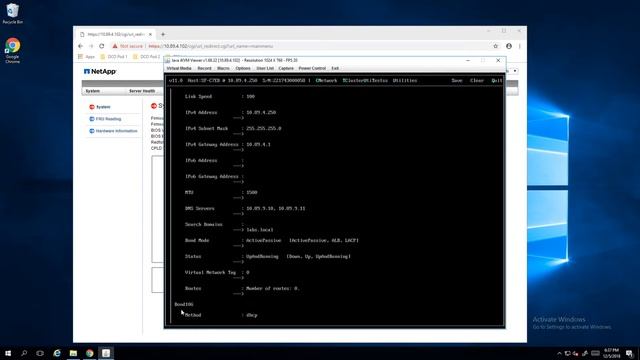Click the Bond10G section heading
Image resolution: width=640 pixels, height=360 pixels.
[184, 304]
